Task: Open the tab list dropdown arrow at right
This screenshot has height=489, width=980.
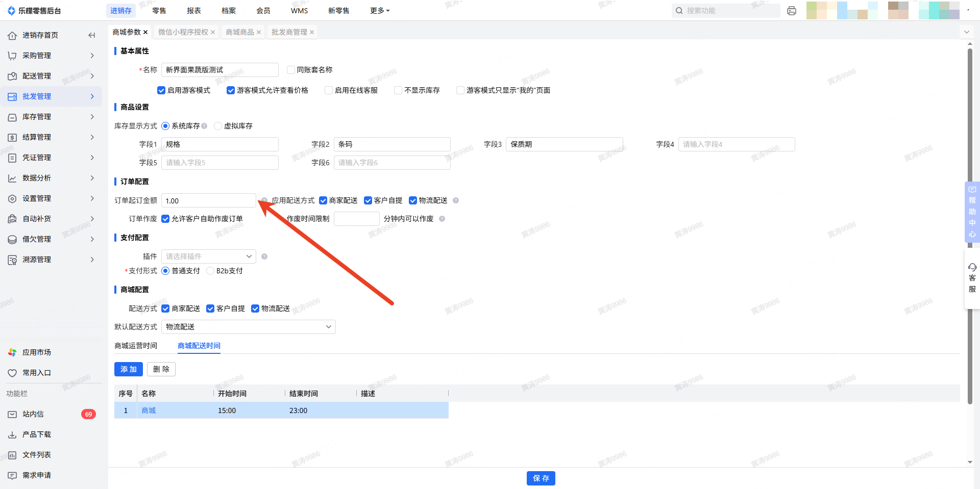Action: (966, 32)
